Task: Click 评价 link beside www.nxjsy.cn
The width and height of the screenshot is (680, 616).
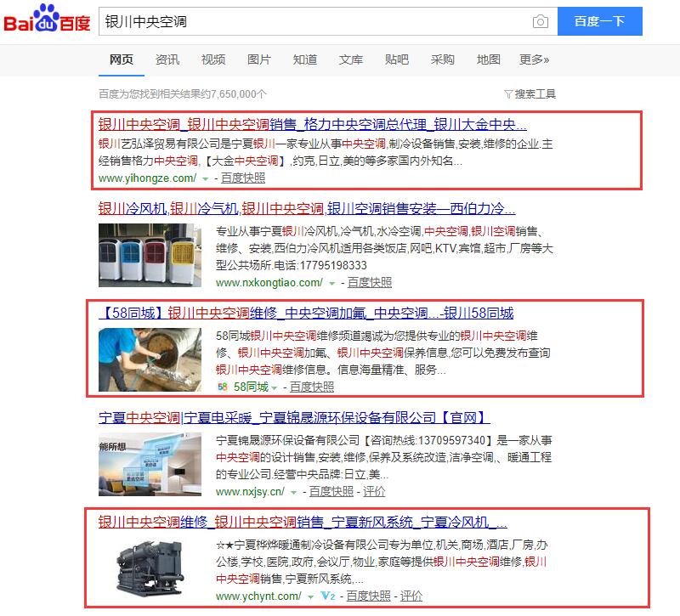Action: pyautogui.click(x=374, y=491)
